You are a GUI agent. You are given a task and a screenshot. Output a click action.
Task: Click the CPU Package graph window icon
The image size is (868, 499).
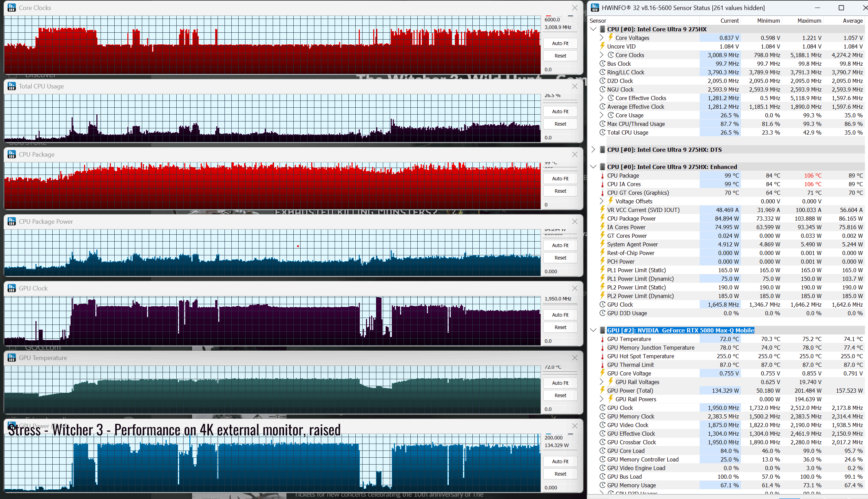point(12,154)
